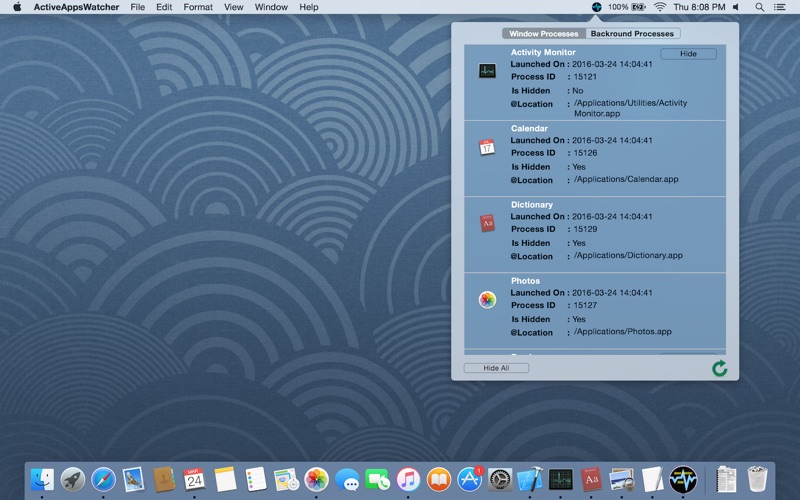The image size is (800, 500).
Task: Open Reminders from the Dock
Action: point(256,480)
